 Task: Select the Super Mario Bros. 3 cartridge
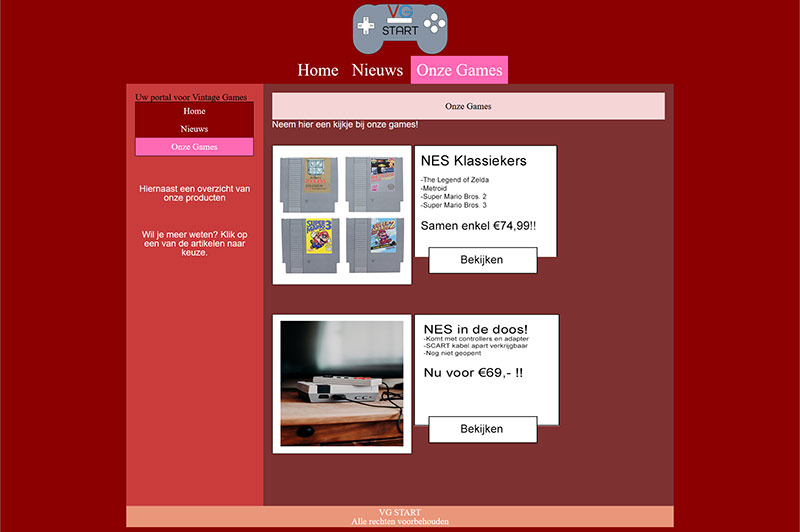pos(309,245)
